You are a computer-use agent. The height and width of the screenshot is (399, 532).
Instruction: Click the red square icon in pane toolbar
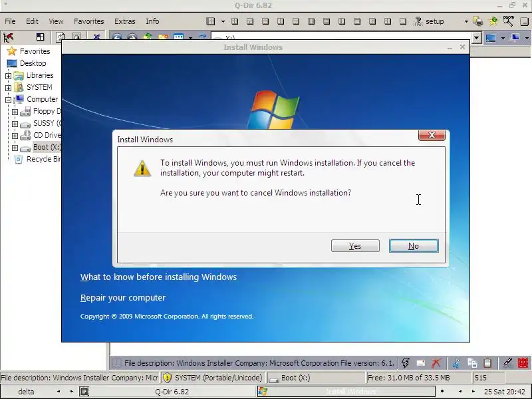(x=523, y=363)
